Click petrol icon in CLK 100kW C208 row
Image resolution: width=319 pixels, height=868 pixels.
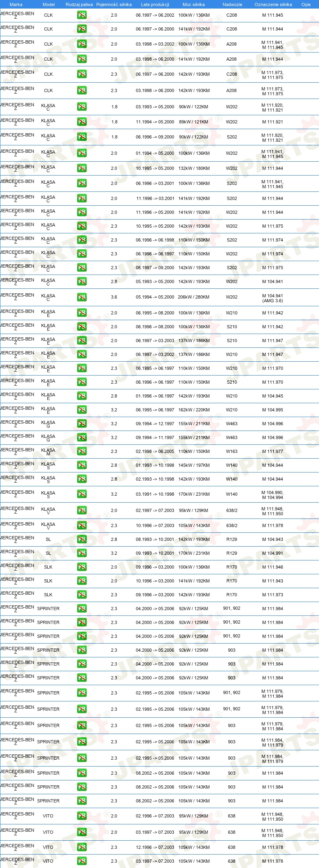click(x=82, y=15)
